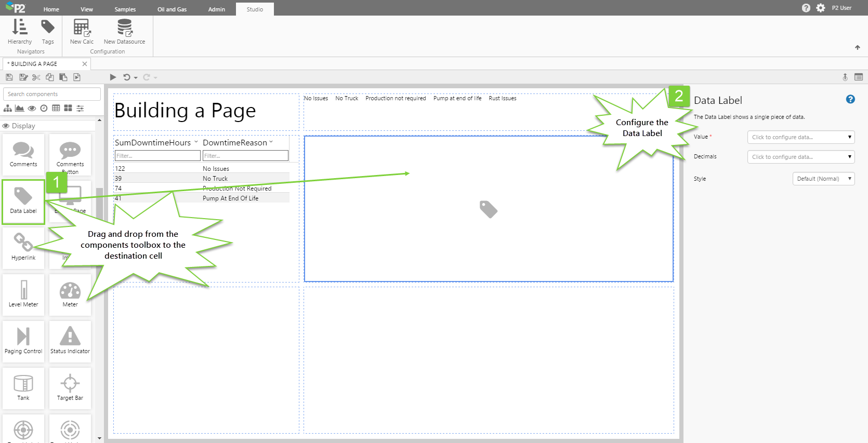This screenshot has height=443, width=868.
Task: Open DowntimeReason column menu chevron
Action: 271,142
